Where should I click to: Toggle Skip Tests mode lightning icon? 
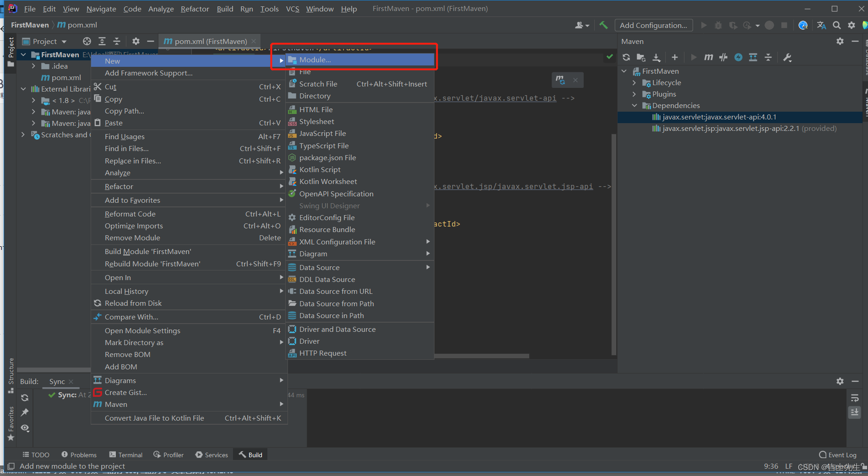[738, 57]
